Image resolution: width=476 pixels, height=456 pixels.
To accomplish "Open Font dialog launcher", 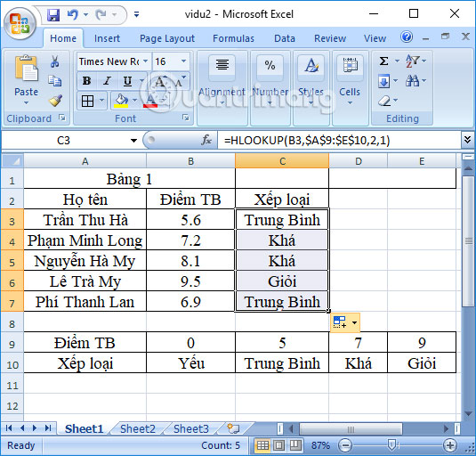I will click(186, 118).
